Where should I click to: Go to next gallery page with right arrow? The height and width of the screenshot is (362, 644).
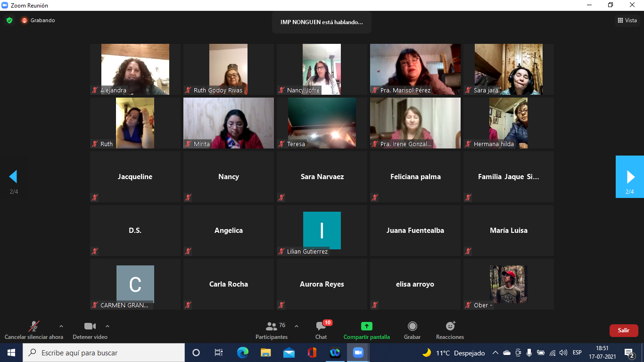tap(630, 177)
